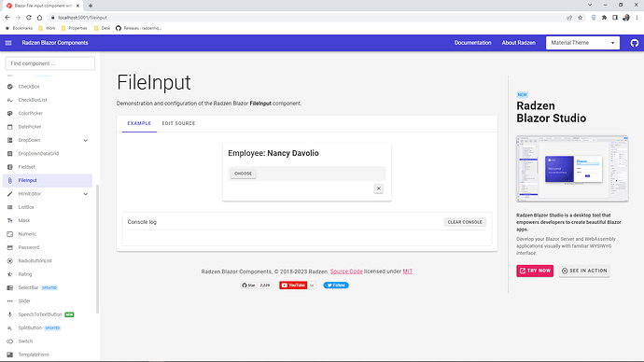Switch to the EXAMPLE tab
Viewport: 644px width, 362px height.
click(139, 123)
